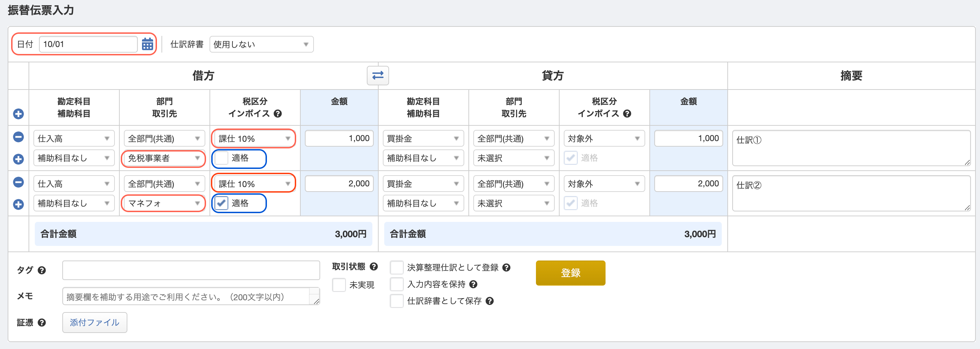Check 決算整理仕訳として登録 option
Screen dimensions: 980x349
396,267
